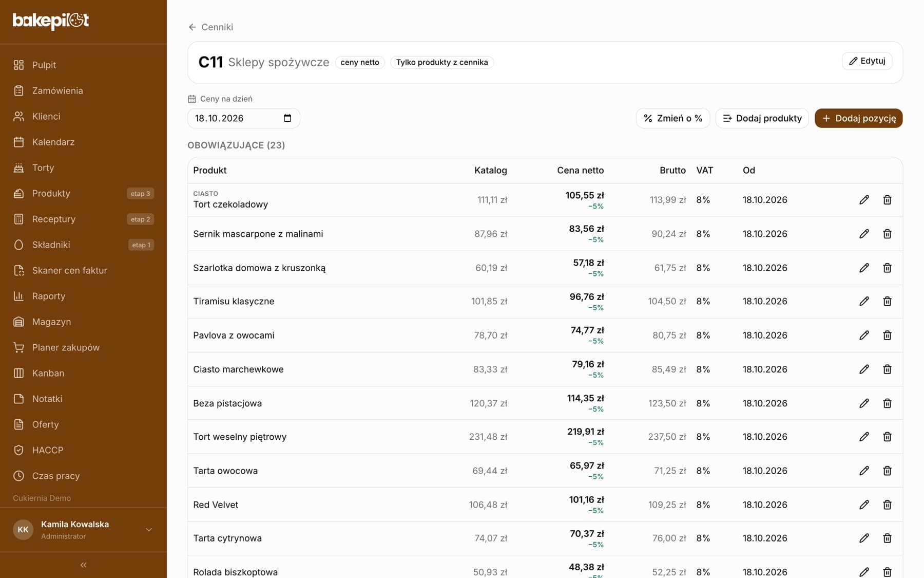Delete the Tarta cytrynowa row
This screenshot has width=924, height=578.
[x=887, y=538]
